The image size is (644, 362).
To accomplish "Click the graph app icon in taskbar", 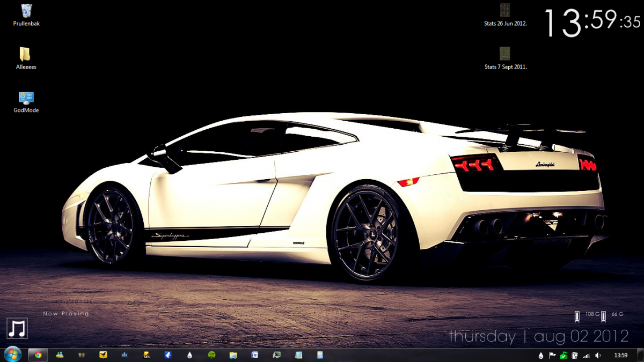I will (125, 355).
